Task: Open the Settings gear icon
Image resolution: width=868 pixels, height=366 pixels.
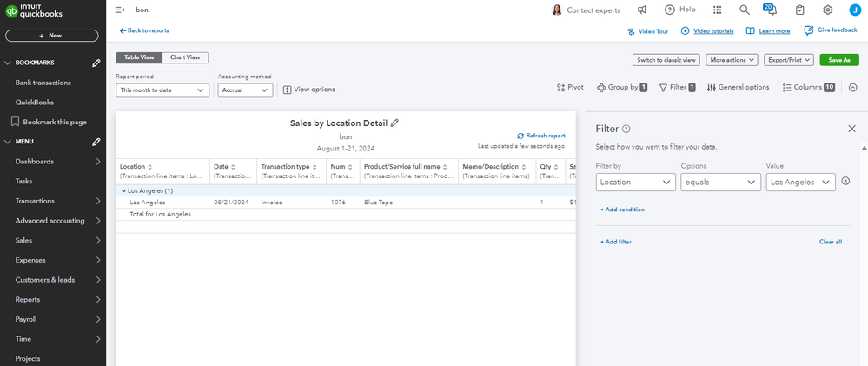Action: pyautogui.click(x=828, y=10)
